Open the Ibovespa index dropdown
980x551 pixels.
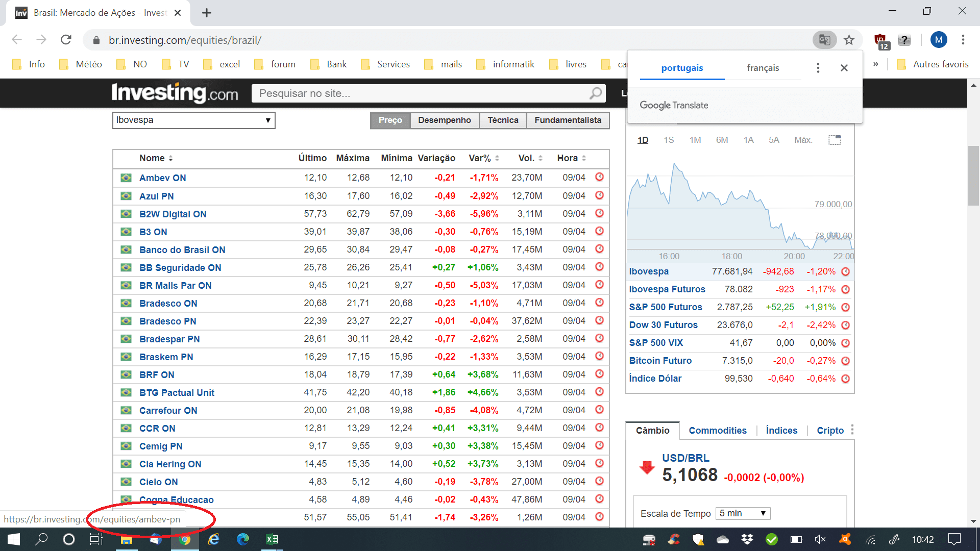[193, 120]
